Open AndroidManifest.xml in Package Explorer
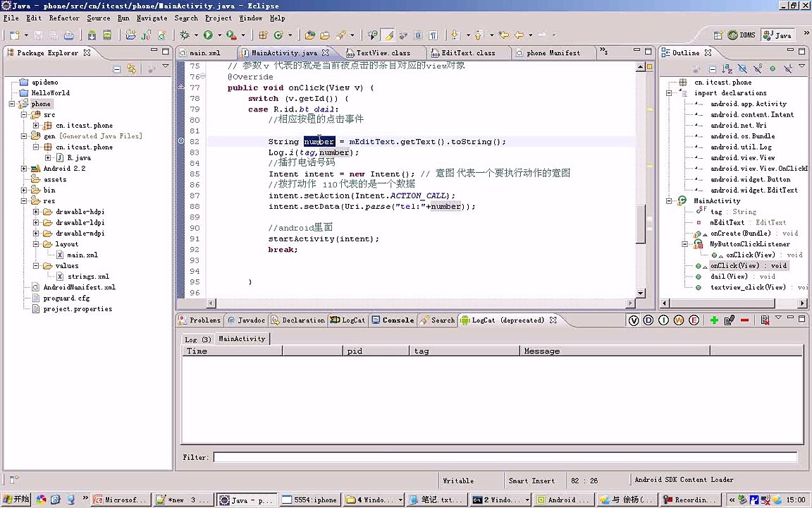The height and width of the screenshot is (508, 812). [x=79, y=287]
